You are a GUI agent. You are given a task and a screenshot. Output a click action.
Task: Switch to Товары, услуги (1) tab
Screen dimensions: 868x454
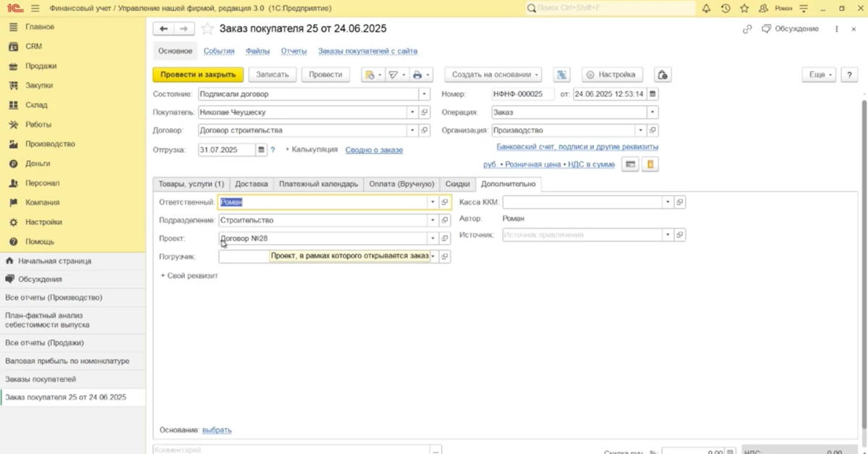click(x=192, y=184)
